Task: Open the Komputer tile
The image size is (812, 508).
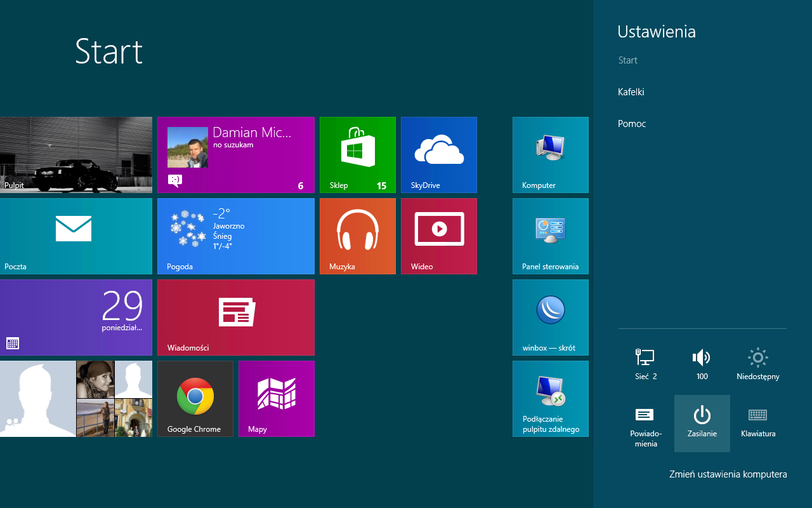Action: click(x=550, y=154)
